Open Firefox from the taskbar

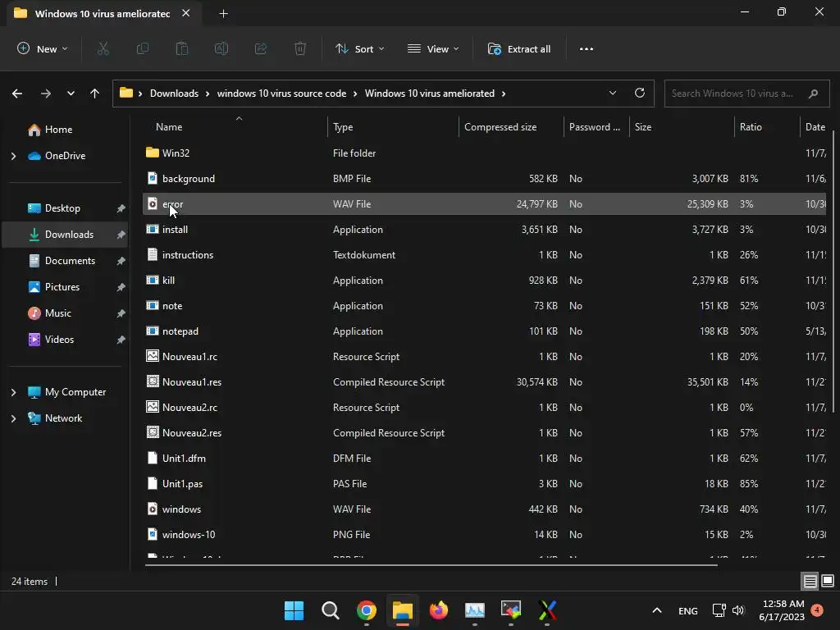coord(439,610)
